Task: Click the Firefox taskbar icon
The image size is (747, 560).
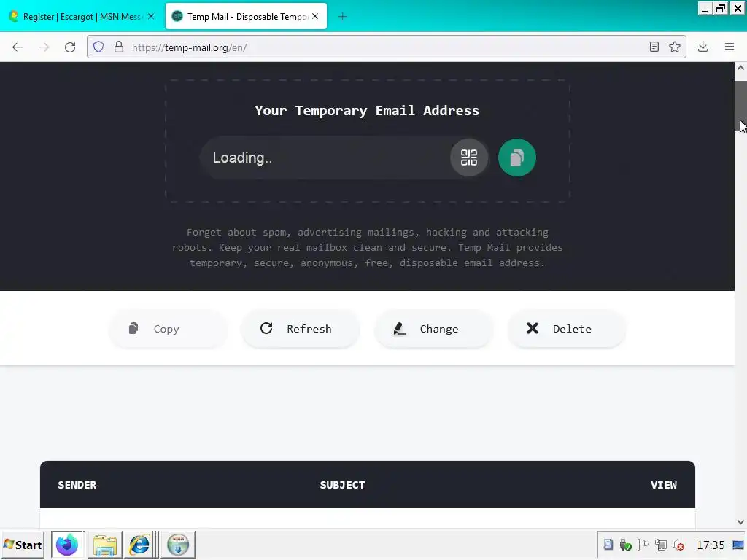Action: 67,545
